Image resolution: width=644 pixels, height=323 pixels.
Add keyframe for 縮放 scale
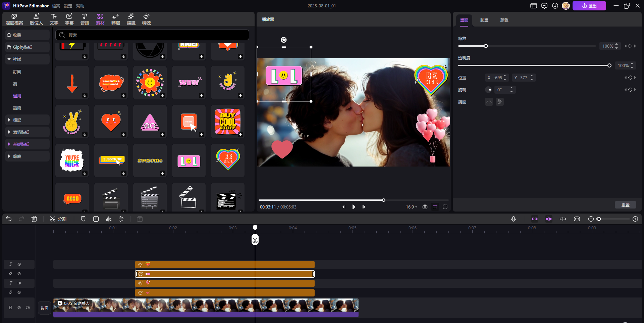coord(630,46)
